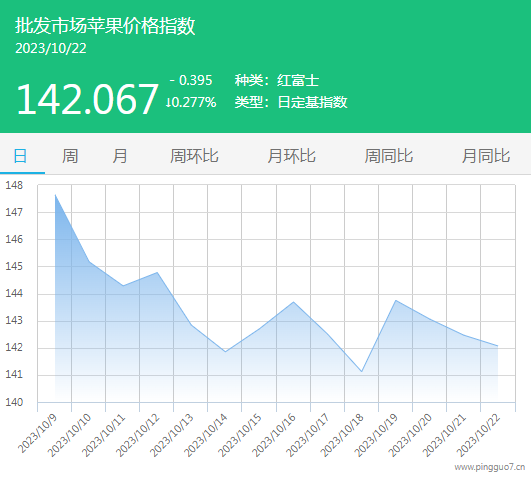Click the 2023/10/16 chart peak
The width and height of the screenshot is (531, 478).
tap(294, 302)
